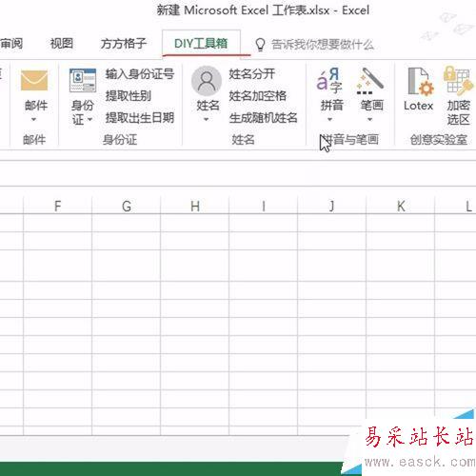Switch to the 审阅 tab
The height and width of the screenshot is (476, 476).
tap(11, 44)
